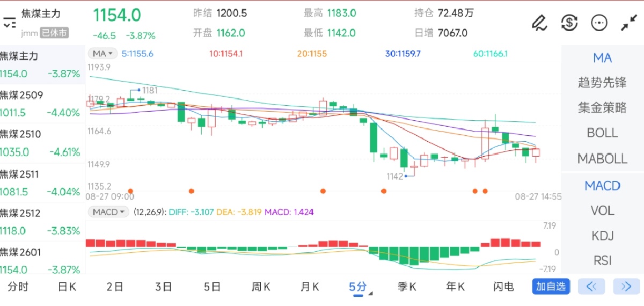Tap the 1142 low price marker on chart
This screenshot has height=306, width=644.
coord(395,176)
